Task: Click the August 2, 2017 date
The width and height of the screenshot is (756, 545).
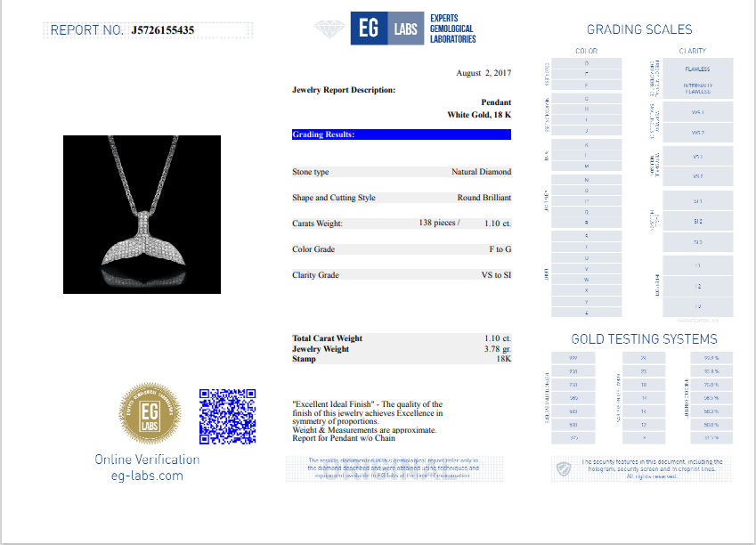Action: [484, 73]
